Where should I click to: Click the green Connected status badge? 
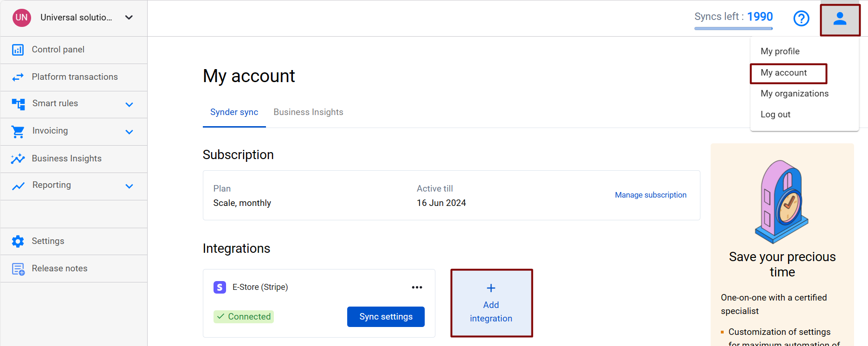click(x=244, y=317)
